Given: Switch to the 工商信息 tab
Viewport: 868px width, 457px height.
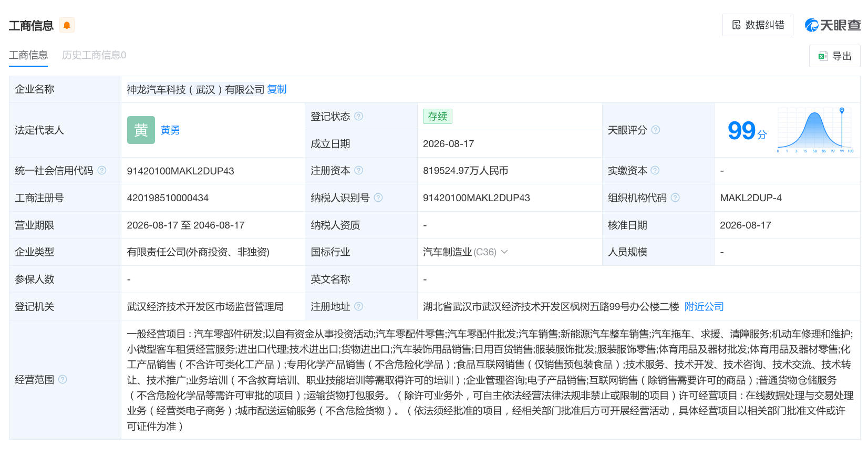Looking at the screenshot, I should [28, 55].
